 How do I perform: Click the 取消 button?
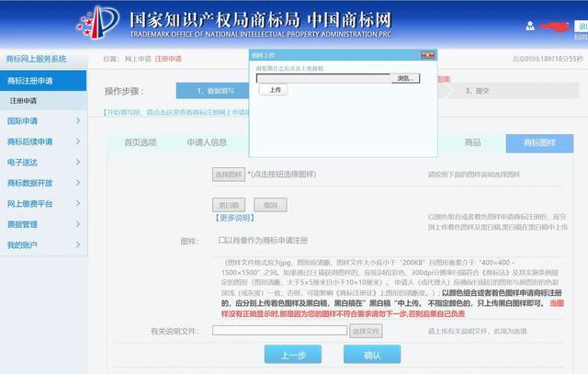coord(270,205)
